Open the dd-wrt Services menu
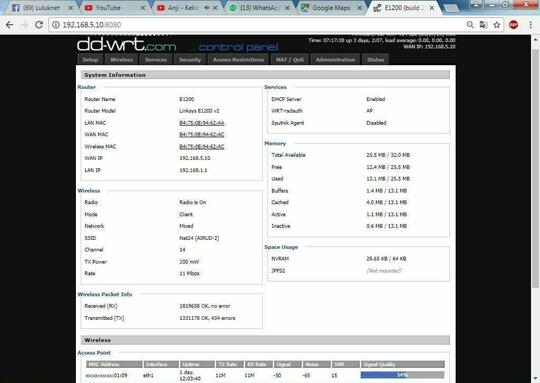 coord(156,60)
